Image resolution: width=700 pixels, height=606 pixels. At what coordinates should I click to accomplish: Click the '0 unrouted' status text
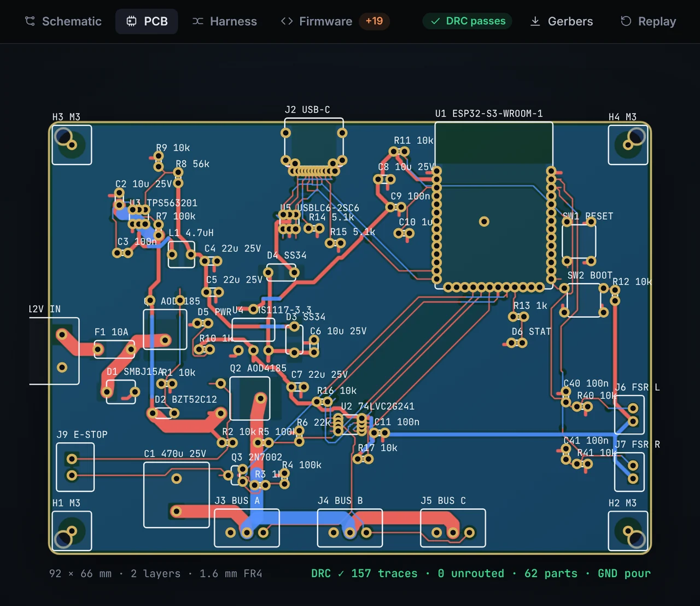pos(471,573)
